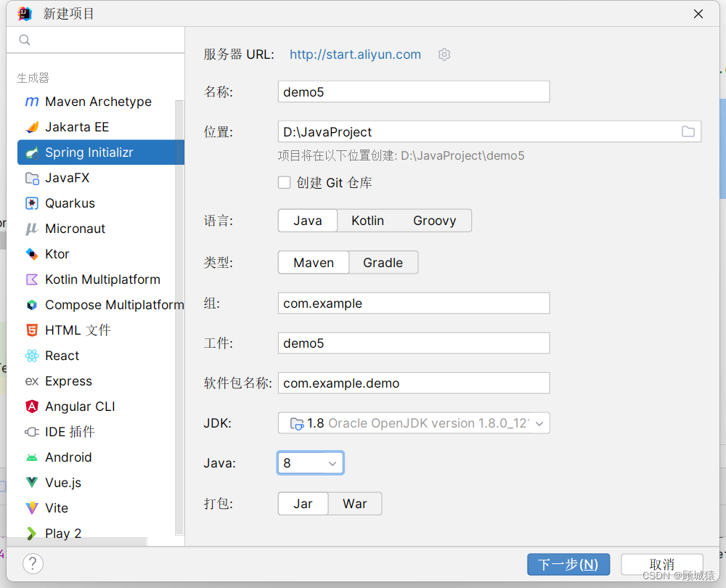This screenshot has width=726, height=588.
Task: Click the 位置 field with D:\JavaProject
Action: (x=489, y=131)
